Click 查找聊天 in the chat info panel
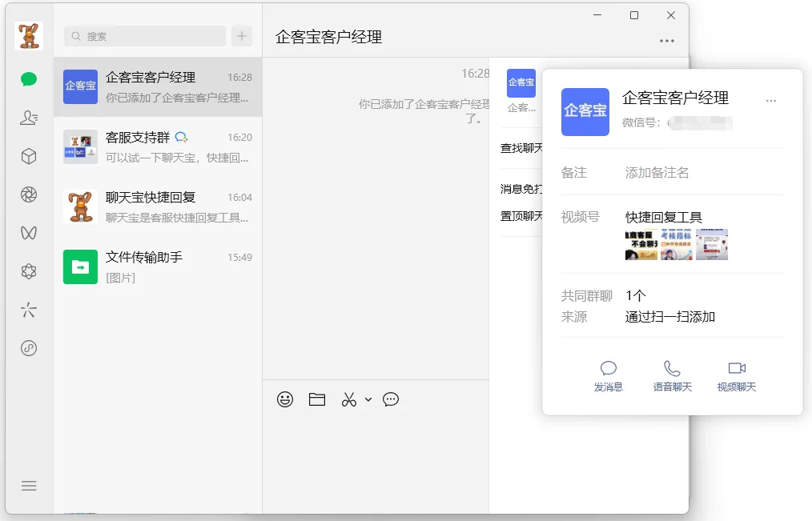 point(521,149)
